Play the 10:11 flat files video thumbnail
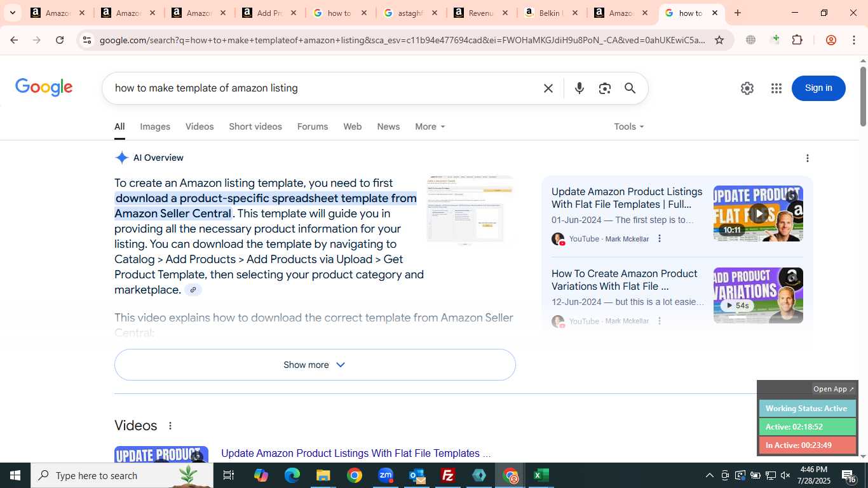The height and width of the screenshot is (488, 868). pyautogui.click(x=758, y=213)
